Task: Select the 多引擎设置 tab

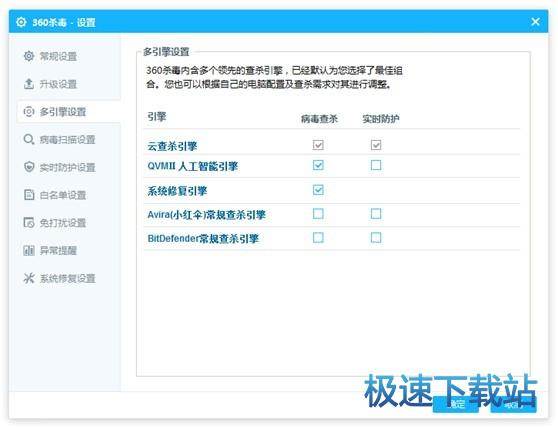Action: click(69, 112)
